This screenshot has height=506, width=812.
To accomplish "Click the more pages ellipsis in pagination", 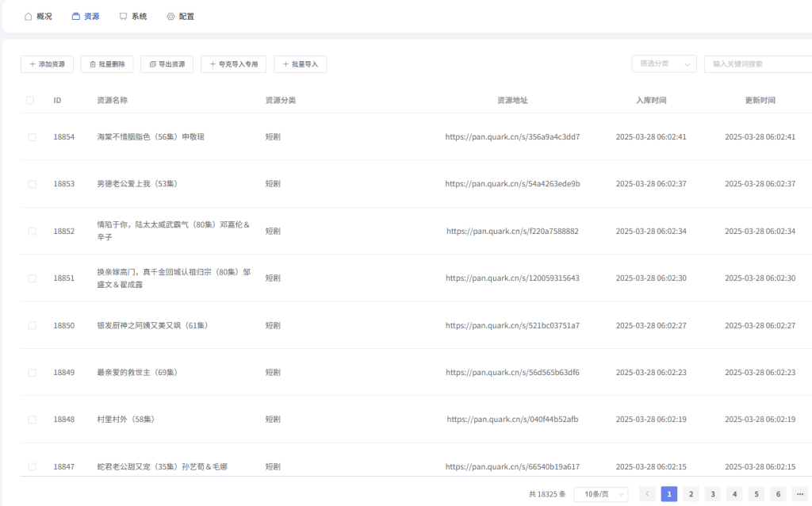I will (799, 494).
